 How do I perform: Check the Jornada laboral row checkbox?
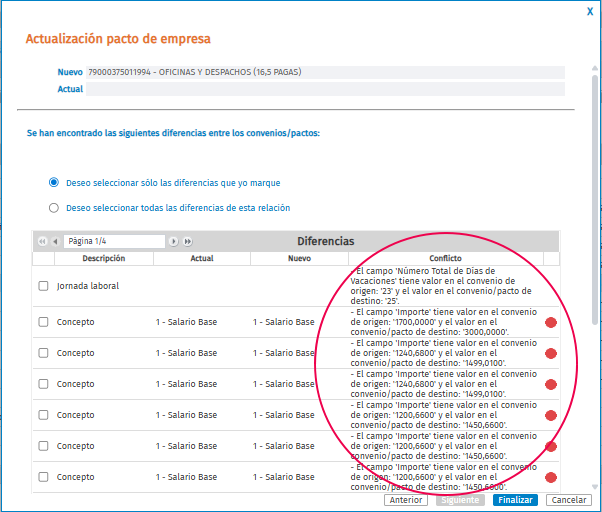coord(43,286)
